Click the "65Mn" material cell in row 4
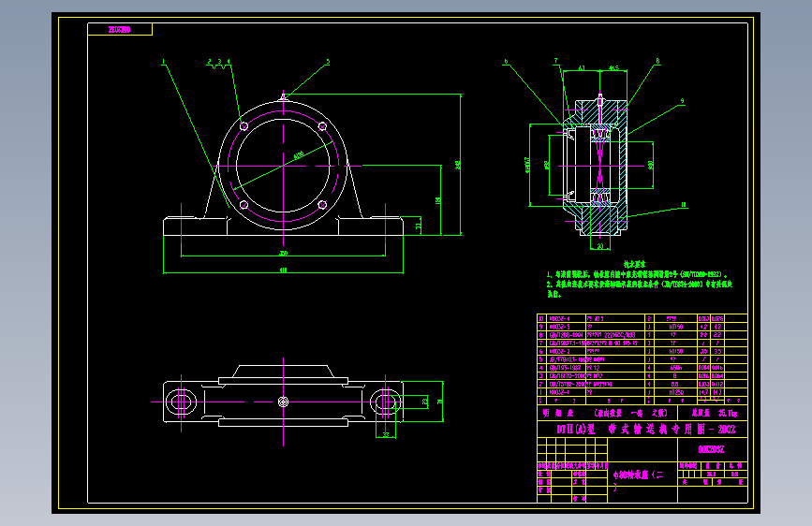Viewport: 812px width, 526px height. pyautogui.click(x=676, y=368)
